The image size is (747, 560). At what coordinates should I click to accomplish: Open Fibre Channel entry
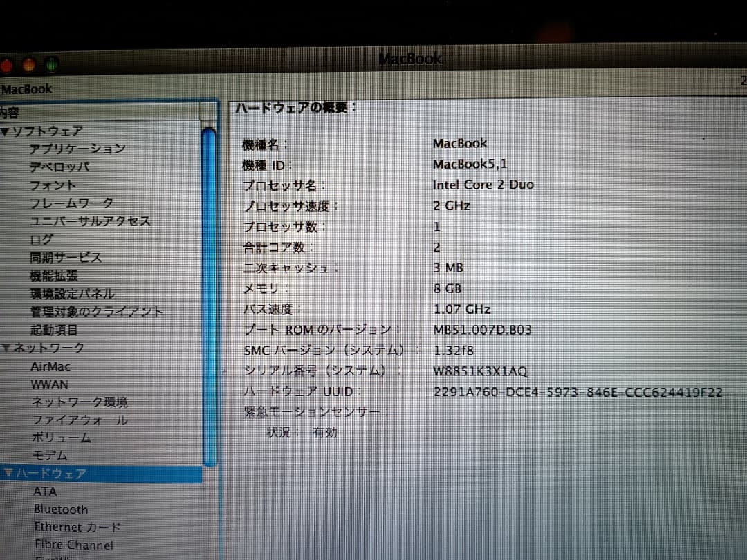(74, 545)
